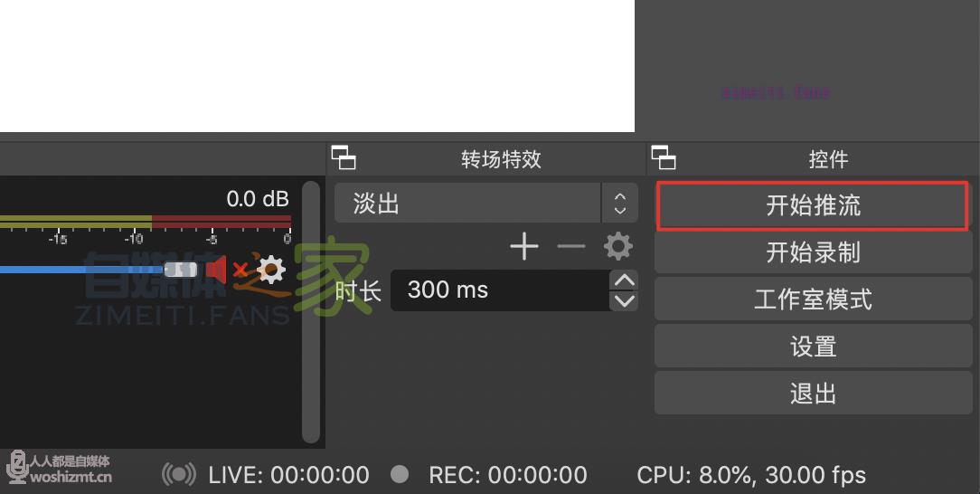Click the chevron arrows beside 淡出
980x494 pixels.
620,204
